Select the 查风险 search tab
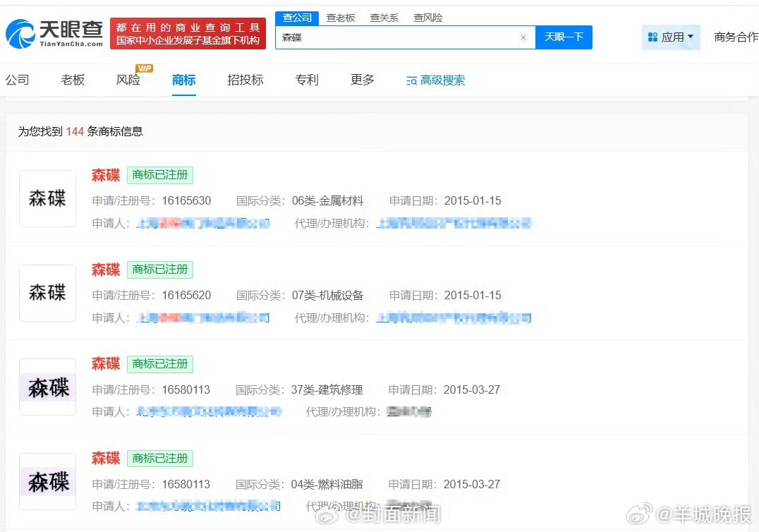Viewport: 759px width, 532px height. (428, 18)
